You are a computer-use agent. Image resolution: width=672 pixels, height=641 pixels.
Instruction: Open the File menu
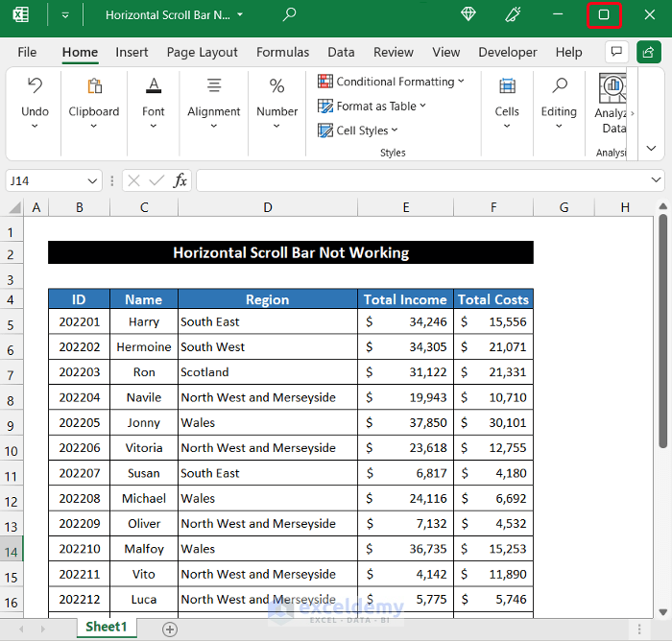coord(27,52)
